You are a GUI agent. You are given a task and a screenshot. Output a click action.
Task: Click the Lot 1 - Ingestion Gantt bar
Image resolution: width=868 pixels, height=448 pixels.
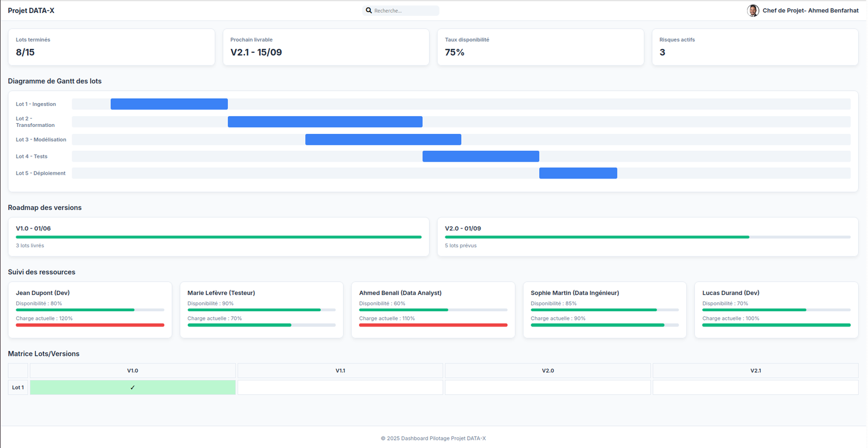169,104
